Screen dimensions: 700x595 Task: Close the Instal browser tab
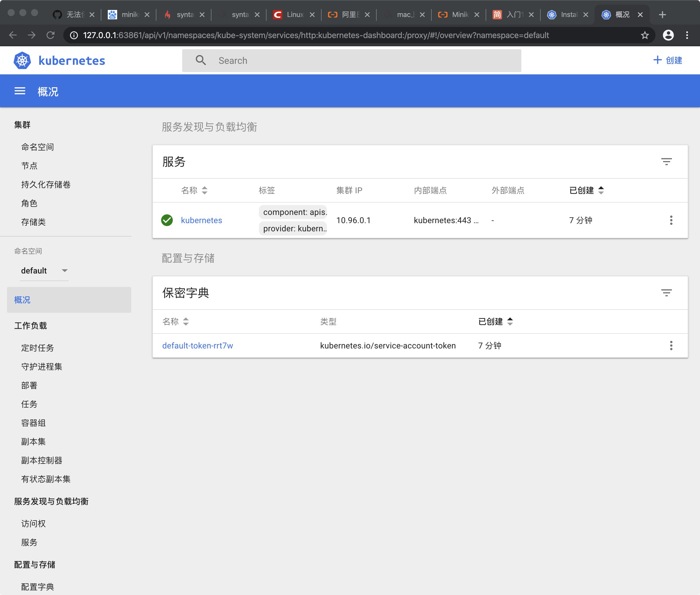click(x=586, y=15)
